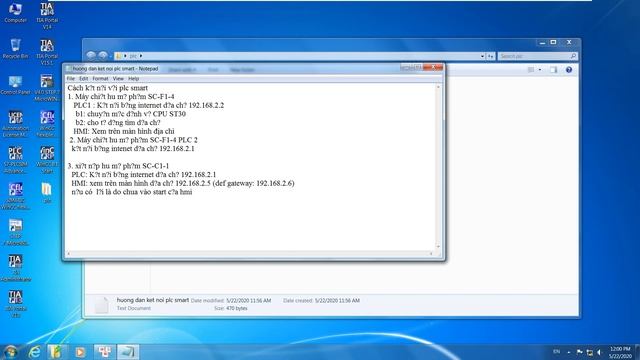Image resolution: width=640 pixels, height=360 pixels.
Task: Click Size 470 bytes in details pane
Action: (236, 308)
